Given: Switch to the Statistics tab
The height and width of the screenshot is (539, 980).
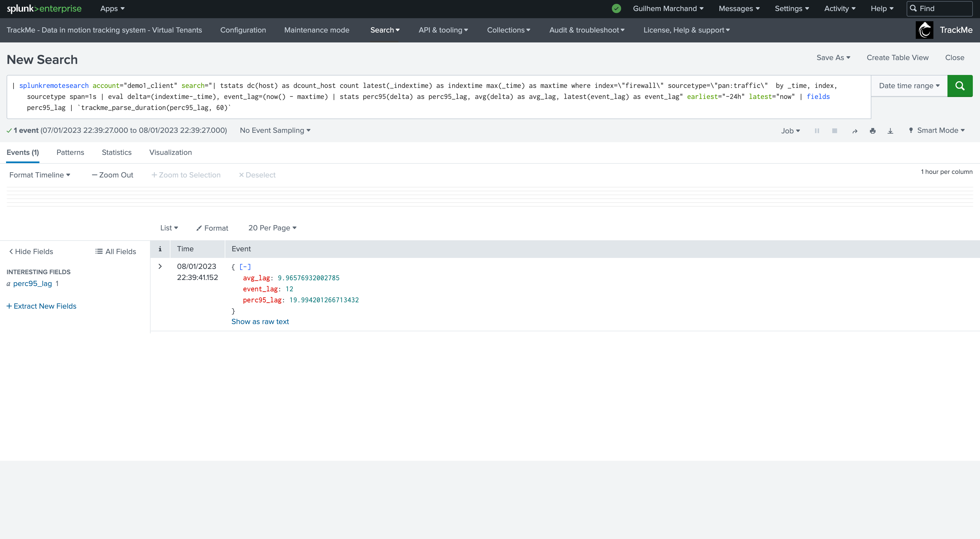Looking at the screenshot, I should [116, 152].
